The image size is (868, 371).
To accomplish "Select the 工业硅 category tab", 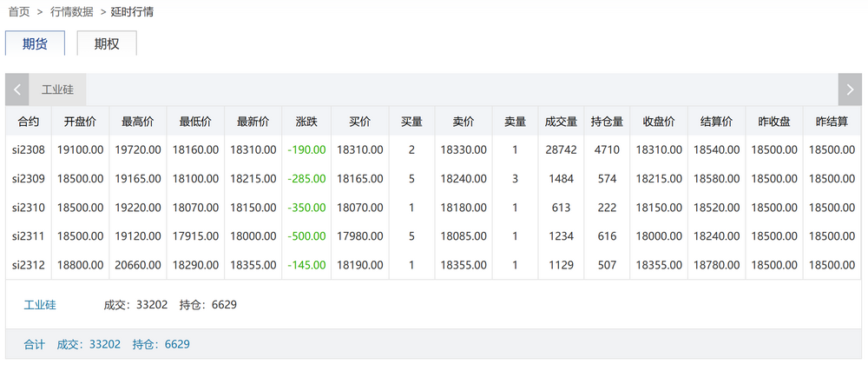I will (x=57, y=89).
